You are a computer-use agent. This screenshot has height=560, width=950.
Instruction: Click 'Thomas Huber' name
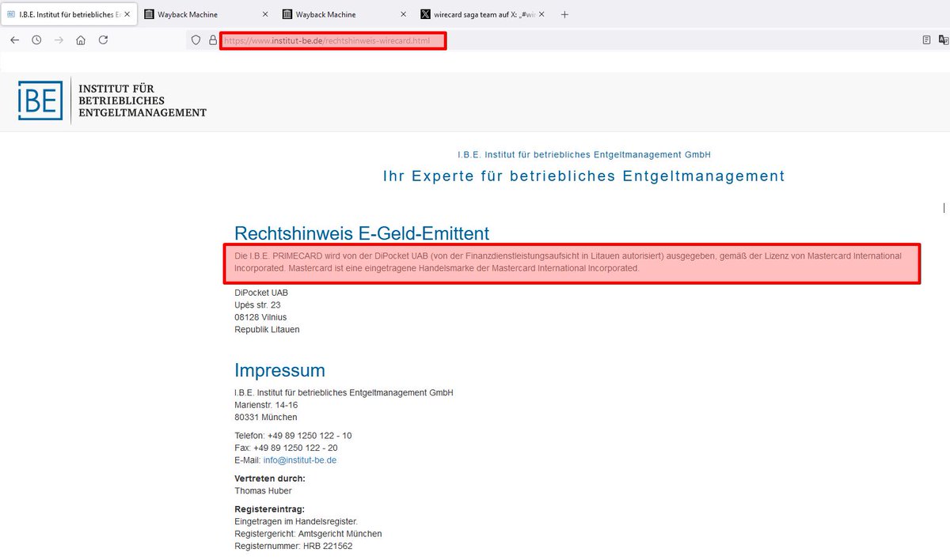click(263, 490)
